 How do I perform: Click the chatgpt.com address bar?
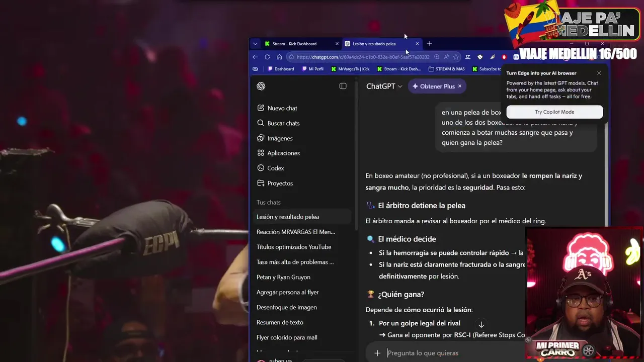click(x=362, y=57)
